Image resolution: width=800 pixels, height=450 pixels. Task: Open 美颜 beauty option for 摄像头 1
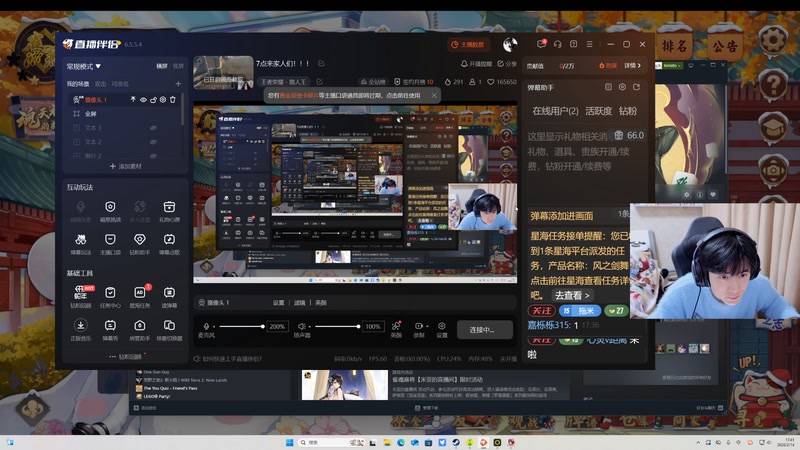pyautogui.click(x=320, y=303)
